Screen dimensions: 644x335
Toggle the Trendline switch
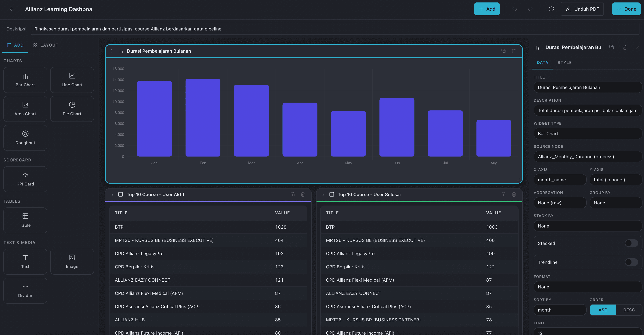pos(631,262)
